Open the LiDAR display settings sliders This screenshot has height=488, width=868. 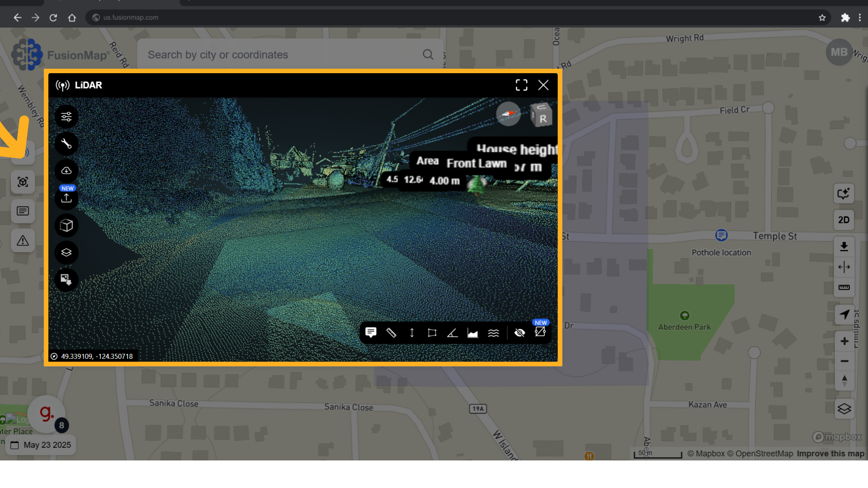tap(66, 117)
